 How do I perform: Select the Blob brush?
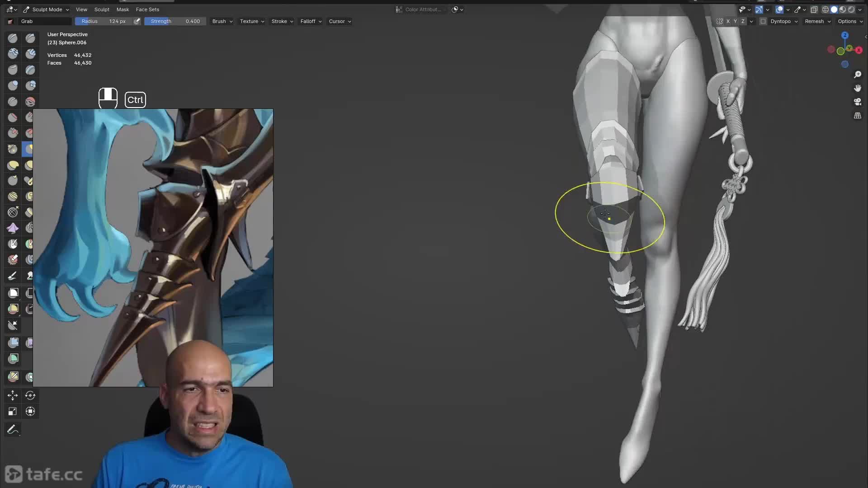point(30,86)
